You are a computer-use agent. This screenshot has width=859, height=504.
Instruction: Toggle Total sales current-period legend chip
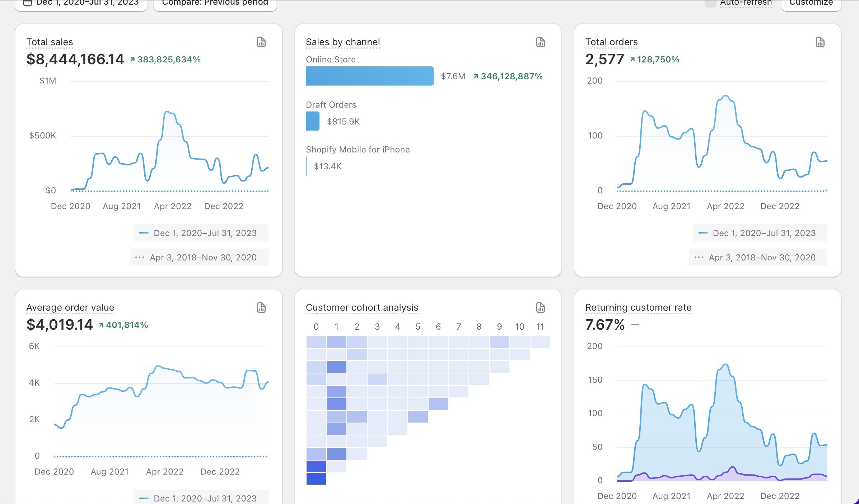tap(201, 233)
